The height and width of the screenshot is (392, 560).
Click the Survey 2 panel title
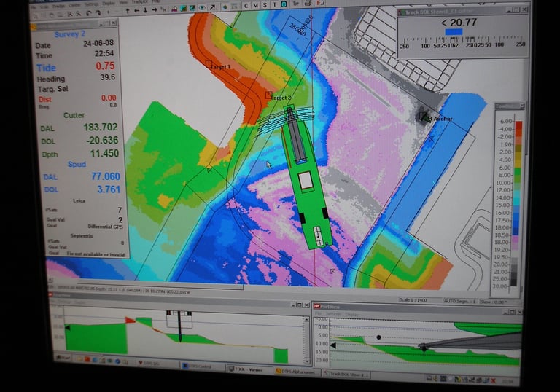(x=70, y=34)
